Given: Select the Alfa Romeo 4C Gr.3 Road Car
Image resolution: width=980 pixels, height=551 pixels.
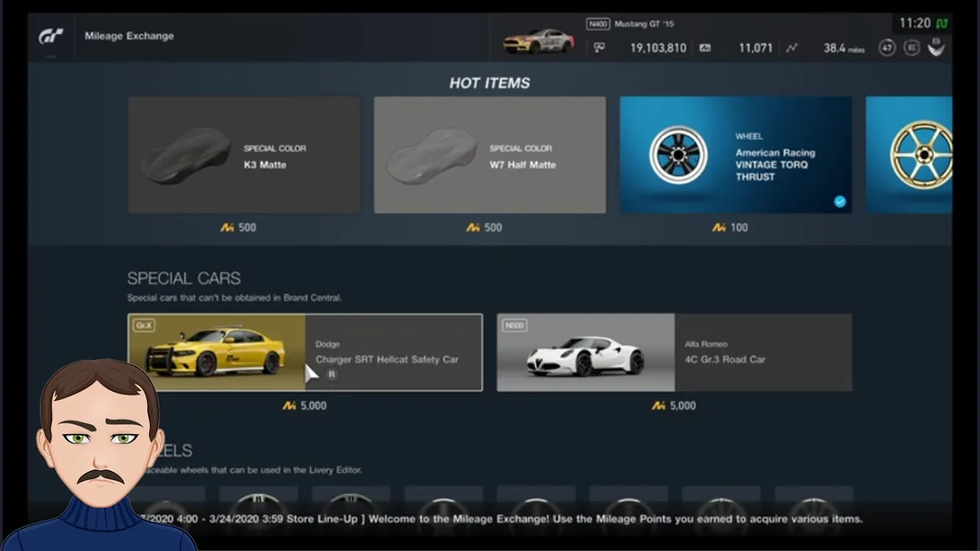Looking at the screenshot, I should coord(674,352).
